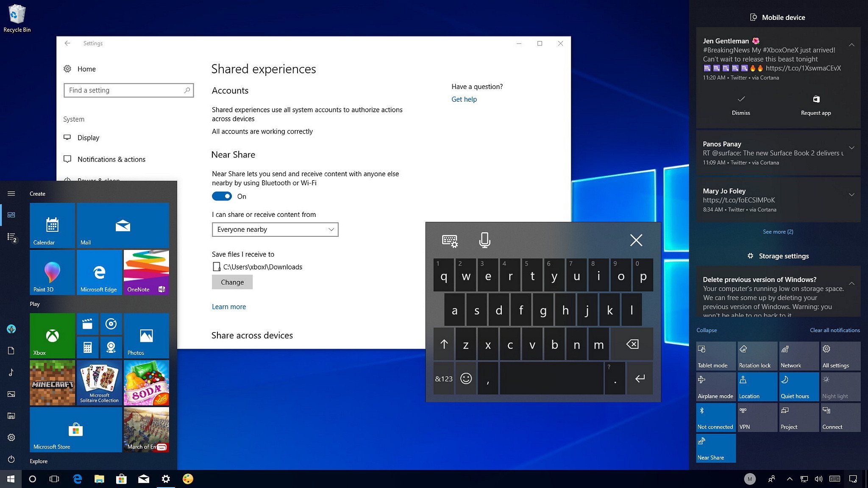
Task: Tap the microphone dictation icon on touch keyboard
Action: pos(484,240)
